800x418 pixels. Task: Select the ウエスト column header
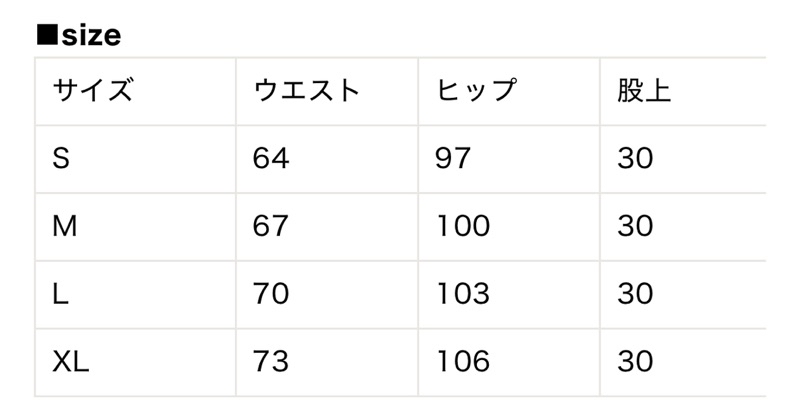tap(306, 90)
